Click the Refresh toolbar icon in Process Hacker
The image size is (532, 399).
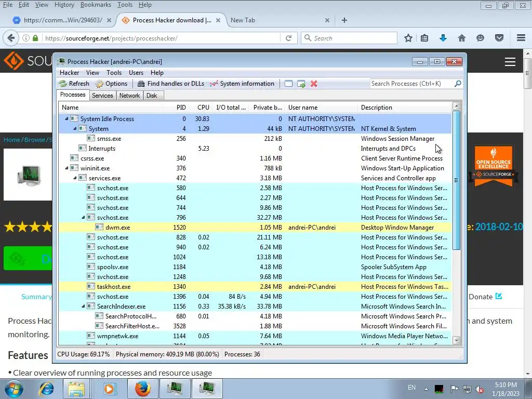(x=63, y=84)
